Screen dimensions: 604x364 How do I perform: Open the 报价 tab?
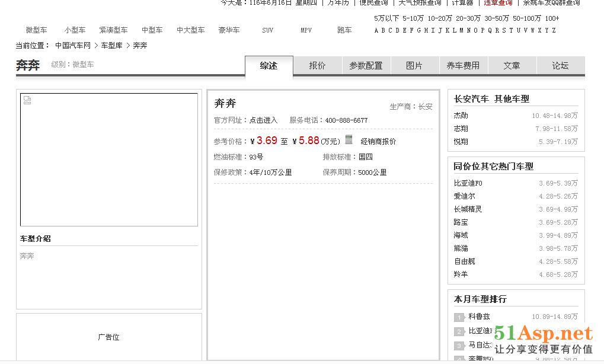click(317, 65)
